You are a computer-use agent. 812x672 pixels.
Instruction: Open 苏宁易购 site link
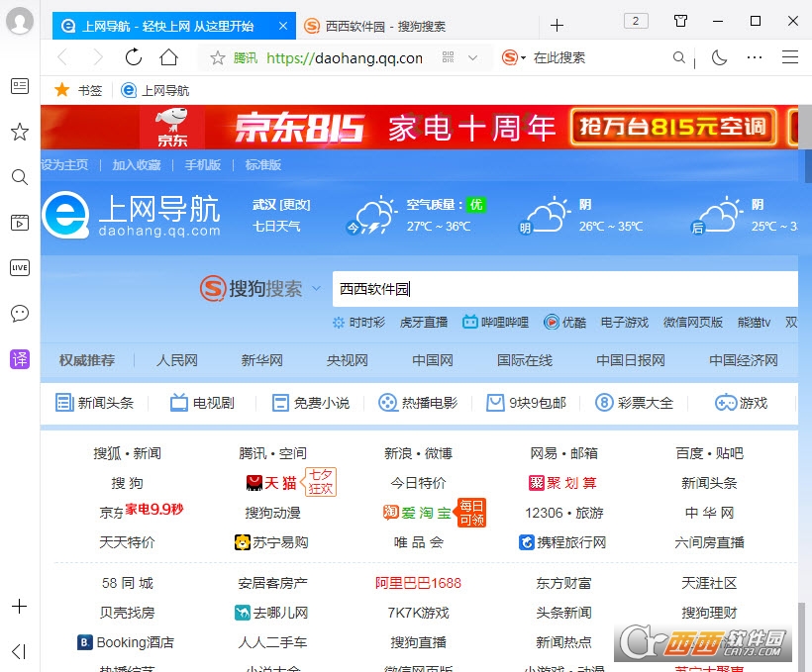(x=271, y=542)
